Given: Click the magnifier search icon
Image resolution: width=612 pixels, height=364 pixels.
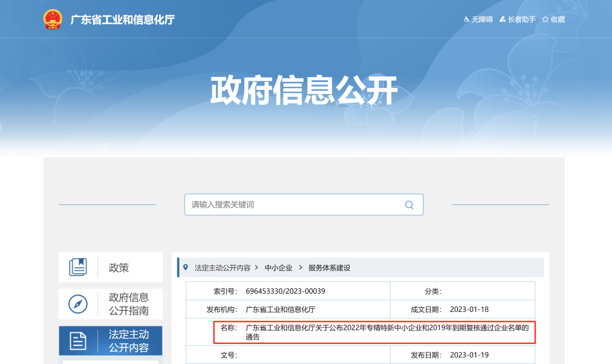Looking at the screenshot, I should pos(409,205).
